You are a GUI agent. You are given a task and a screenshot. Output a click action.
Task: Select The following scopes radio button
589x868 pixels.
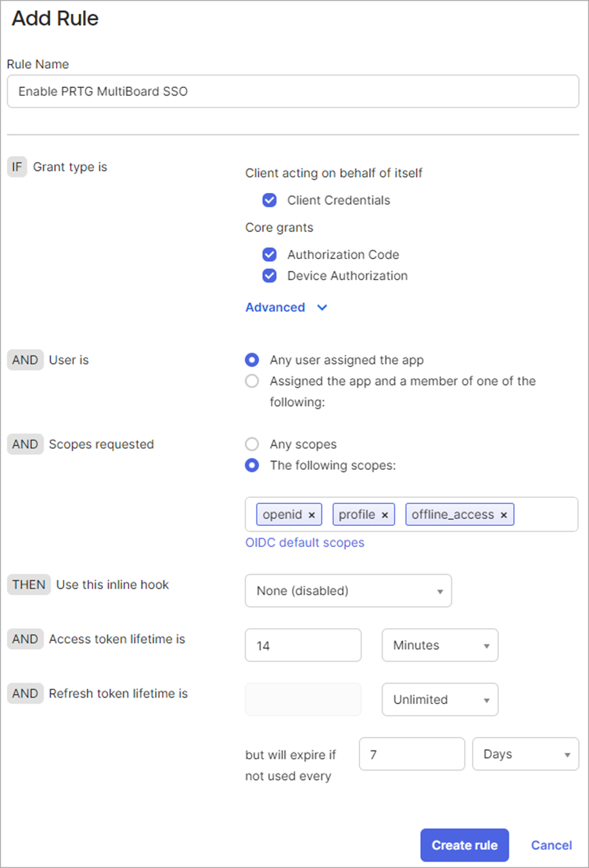[252, 465]
